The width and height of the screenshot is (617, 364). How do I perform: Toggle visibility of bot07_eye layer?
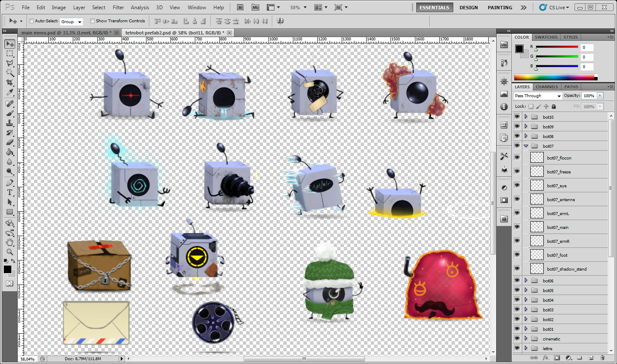pyautogui.click(x=517, y=185)
